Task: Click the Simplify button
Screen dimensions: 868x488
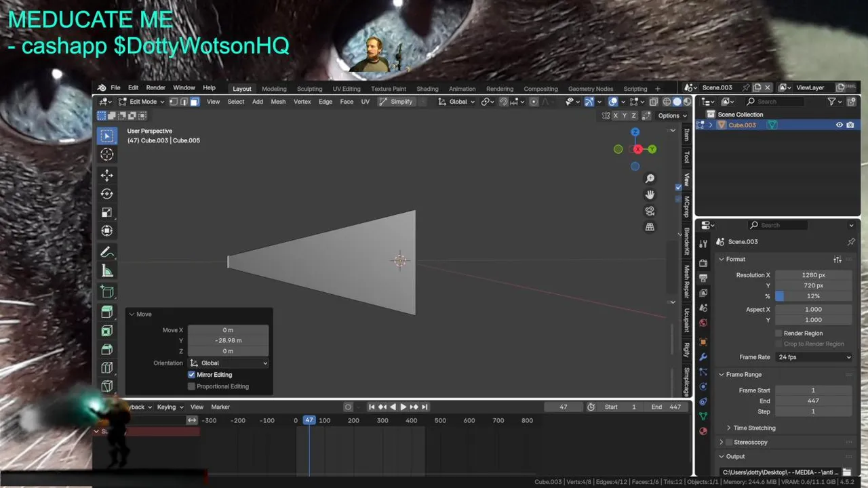Action: [396, 102]
